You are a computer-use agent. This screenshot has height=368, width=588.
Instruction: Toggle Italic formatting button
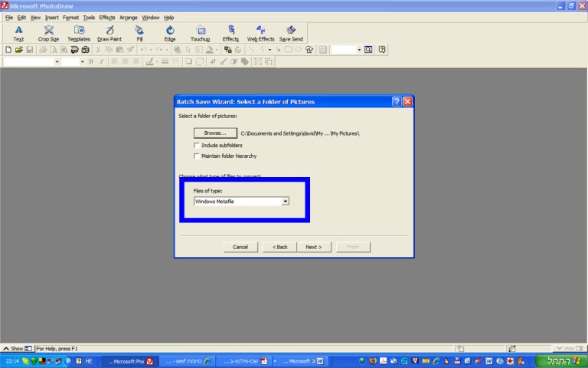(x=101, y=61)
